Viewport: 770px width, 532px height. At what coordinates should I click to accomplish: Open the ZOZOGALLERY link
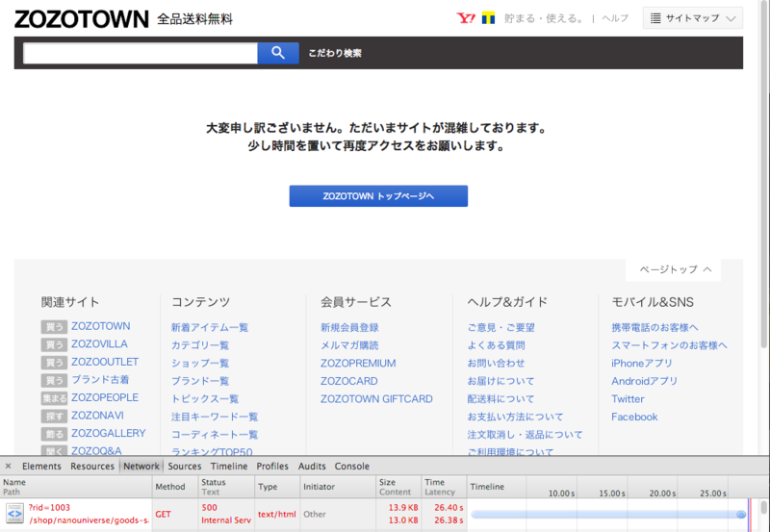[109, 433]
